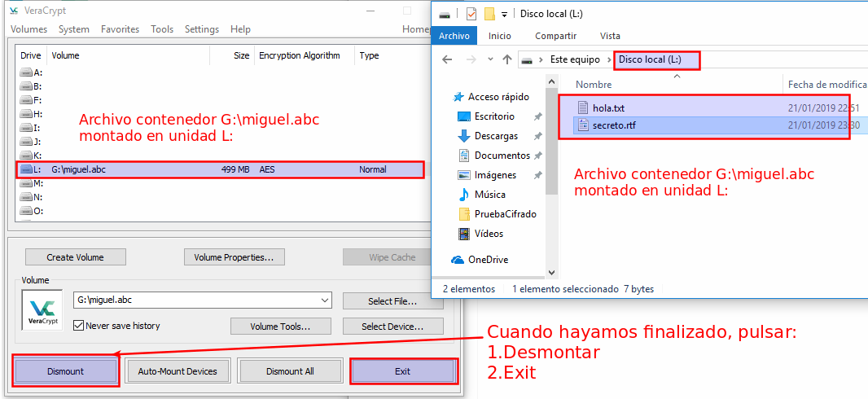Viewport: 868px width, 399px height.
Task: Toggle Never save history checkbox
Action: tap(80, 326)
